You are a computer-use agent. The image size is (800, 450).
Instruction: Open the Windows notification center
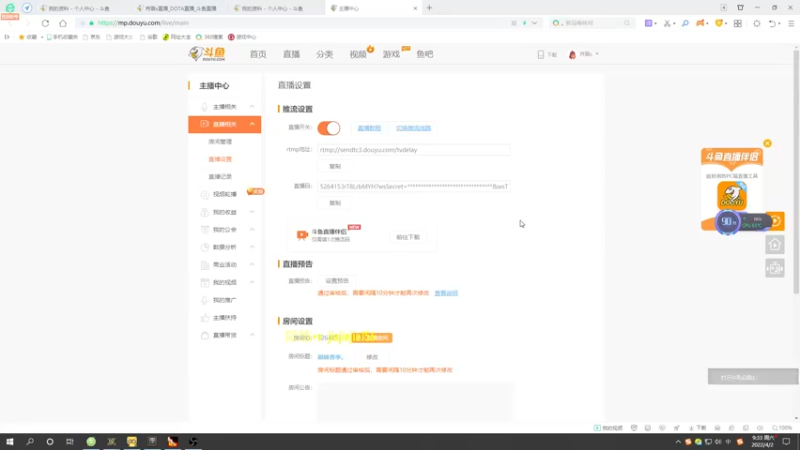tap(786, 442)
